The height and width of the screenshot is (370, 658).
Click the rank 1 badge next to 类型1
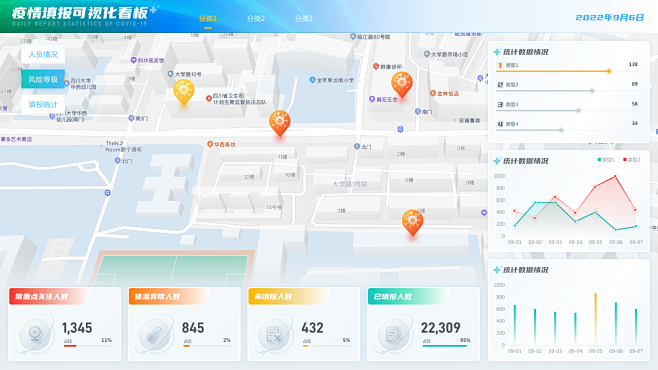click(500, 65)
